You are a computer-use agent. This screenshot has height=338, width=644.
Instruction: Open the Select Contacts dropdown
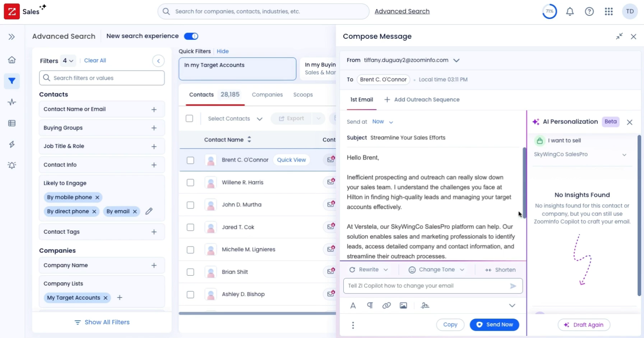click(x=235, y=119)
